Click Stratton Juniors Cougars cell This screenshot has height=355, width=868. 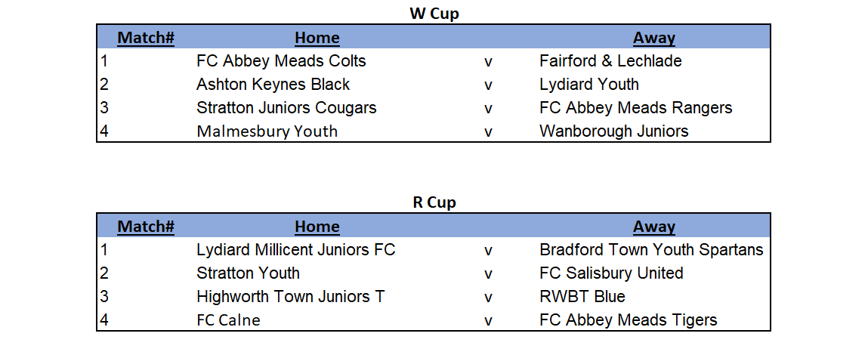[x=286, y=107]
